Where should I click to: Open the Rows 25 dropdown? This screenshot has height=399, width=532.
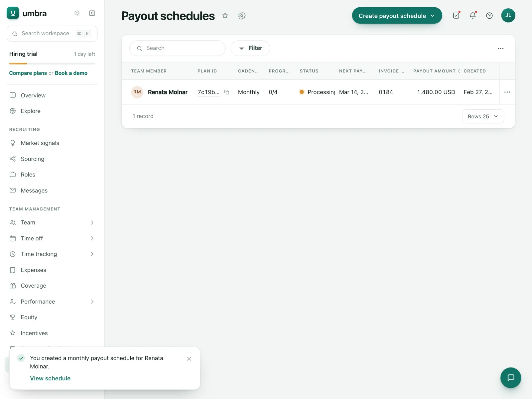483,116
